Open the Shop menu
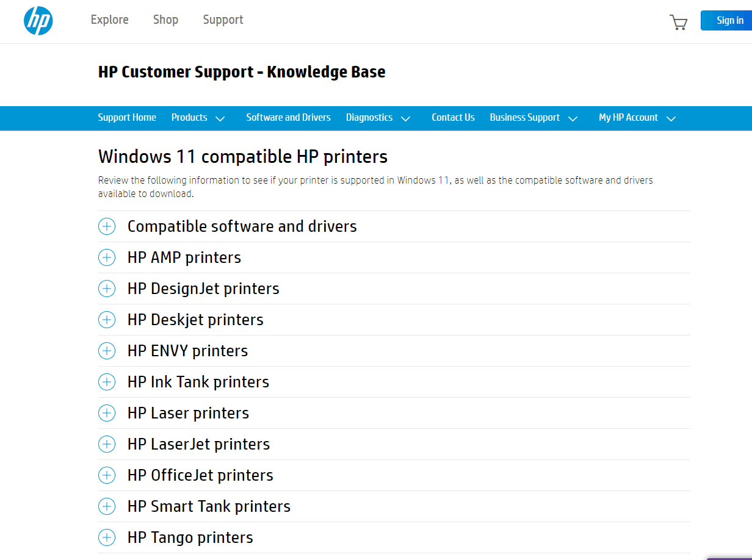The width and height of the screenshot is (752, 560). 165,20
